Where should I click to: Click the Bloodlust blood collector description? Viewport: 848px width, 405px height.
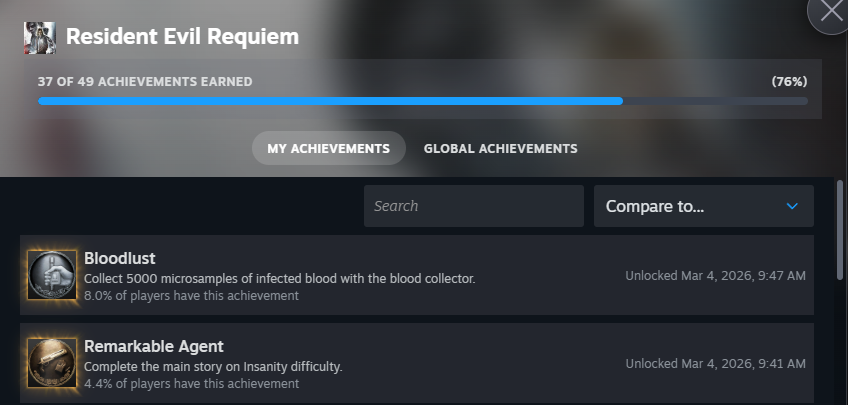tap(280, 278)
